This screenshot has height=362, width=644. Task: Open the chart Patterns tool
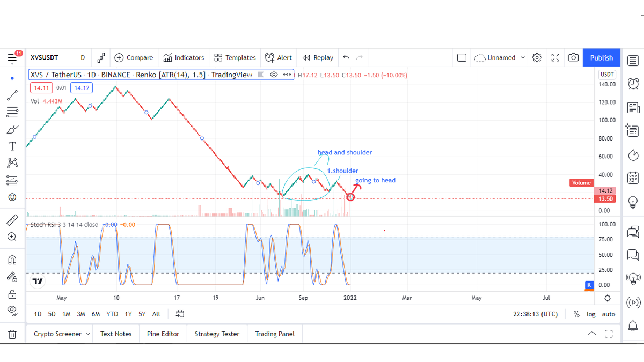coord(12,163)
